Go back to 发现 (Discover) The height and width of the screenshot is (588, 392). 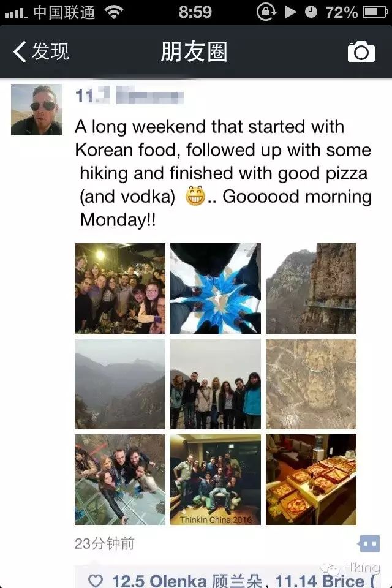point(41,51)
